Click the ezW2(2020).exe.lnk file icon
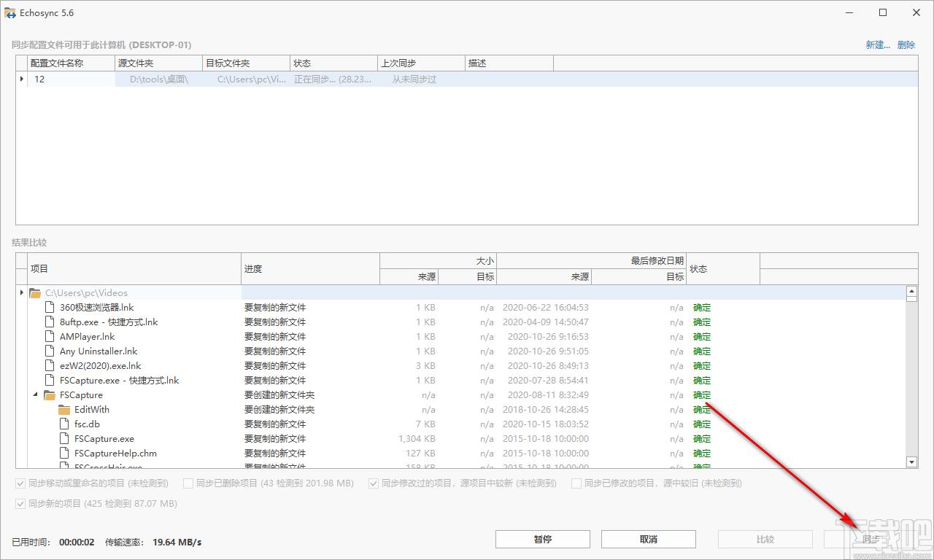 (50, 366)
